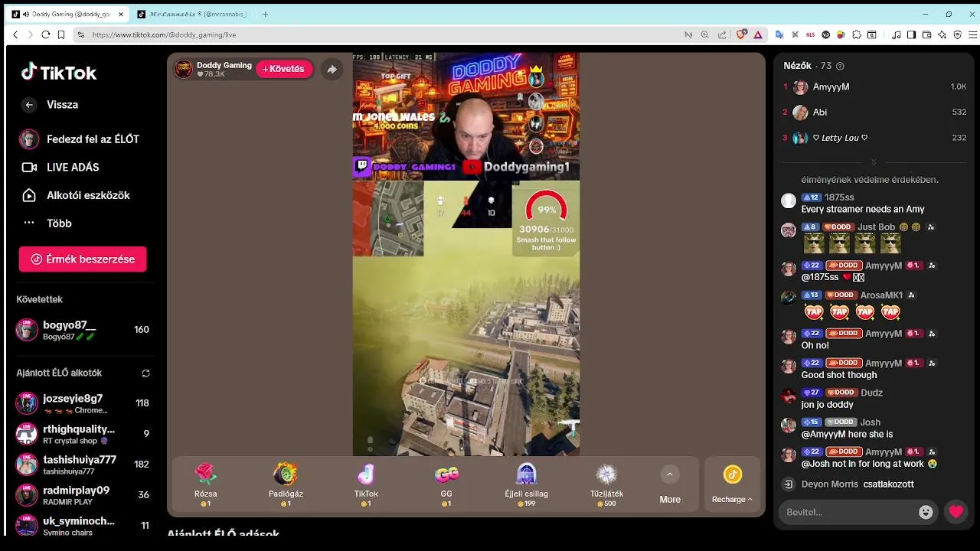Viewport: 980px width, 551px height.
Task: Click Követés follow button
Action: pyautogui.click(x=284, y=69)
